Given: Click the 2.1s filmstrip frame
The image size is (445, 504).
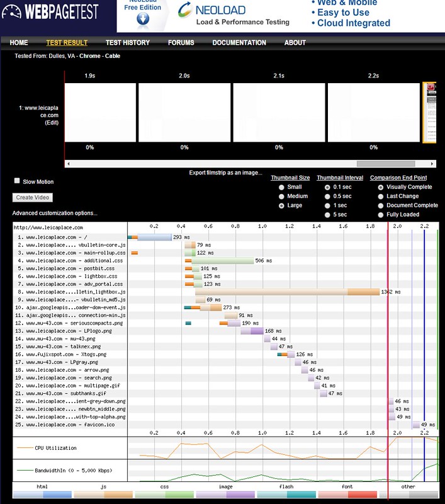Looking at the screenshot, I should pyautogui.click(x=279, y=113).
